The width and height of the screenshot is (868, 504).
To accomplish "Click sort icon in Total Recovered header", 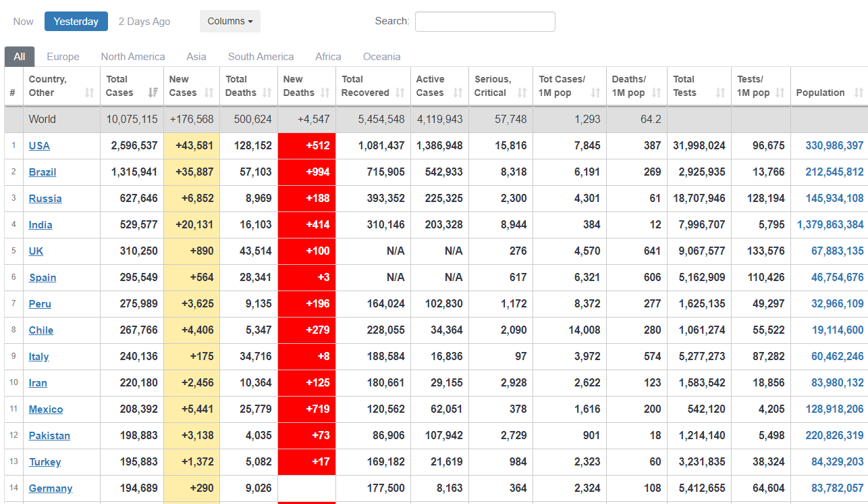I will coord(400,93).
